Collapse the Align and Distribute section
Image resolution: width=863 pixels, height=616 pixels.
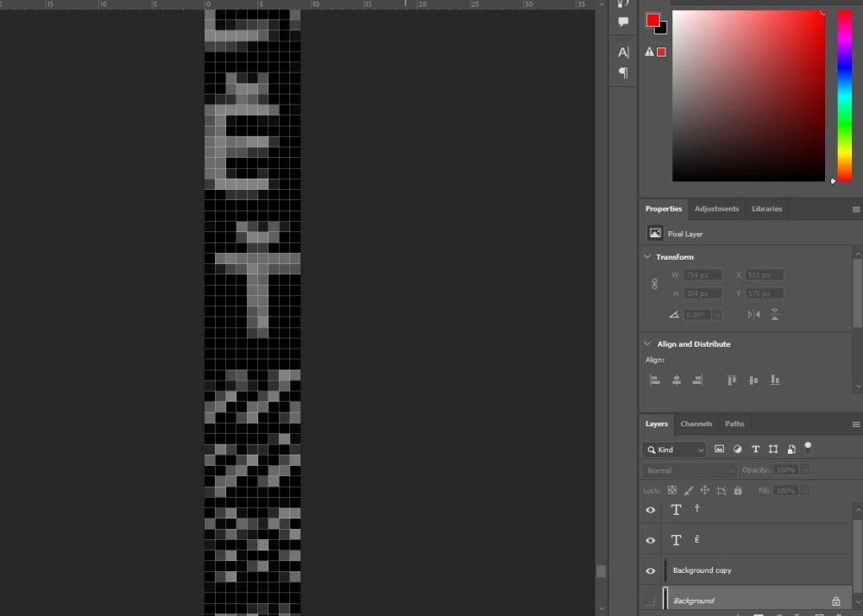(x=647, y=343)
